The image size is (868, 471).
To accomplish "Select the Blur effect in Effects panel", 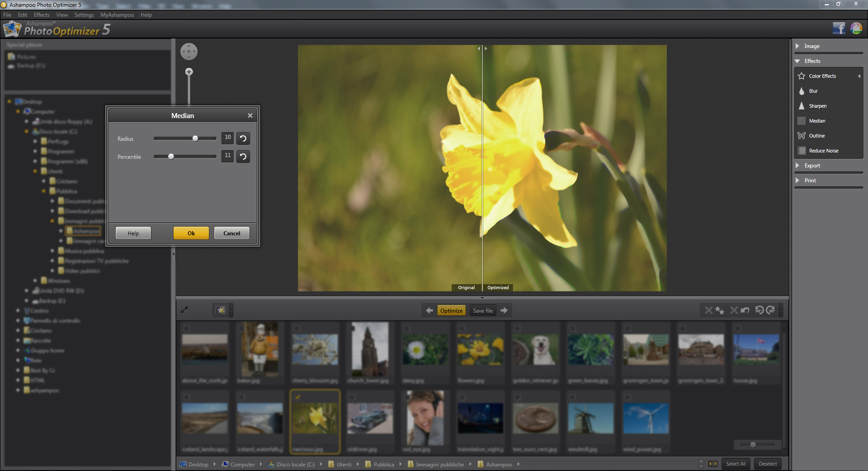I will 813,91.
